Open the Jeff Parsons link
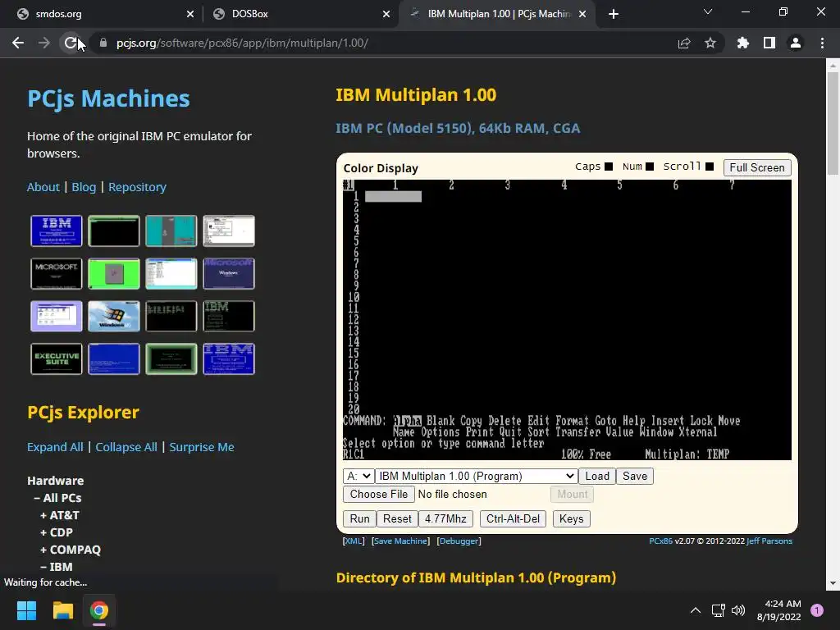The image size is (840, 630). (x=769, y=541)
